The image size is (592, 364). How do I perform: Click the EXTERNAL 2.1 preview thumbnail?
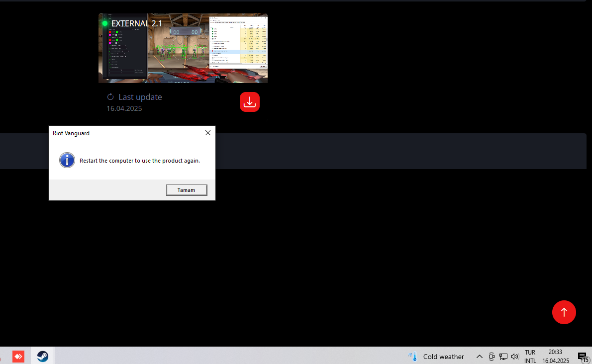click(183, 48)
